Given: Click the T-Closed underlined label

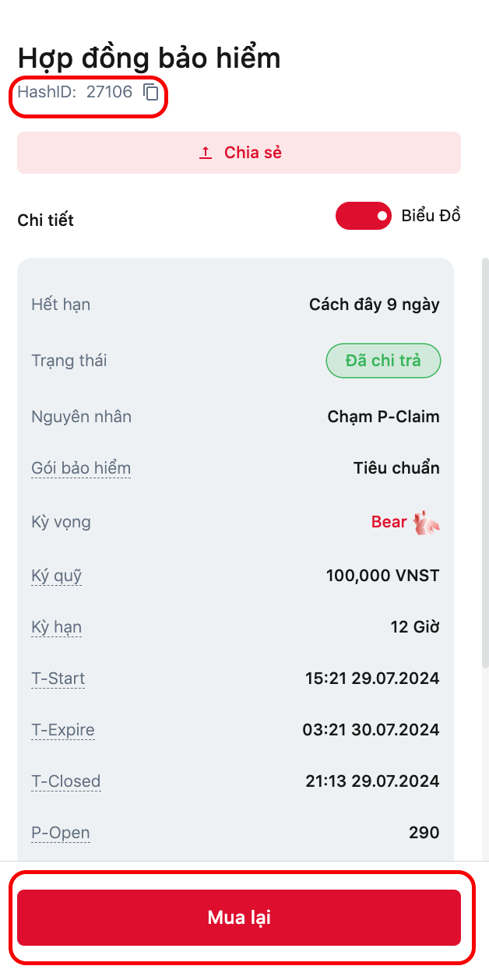Looking at the screenshot, I should point(66,781).
